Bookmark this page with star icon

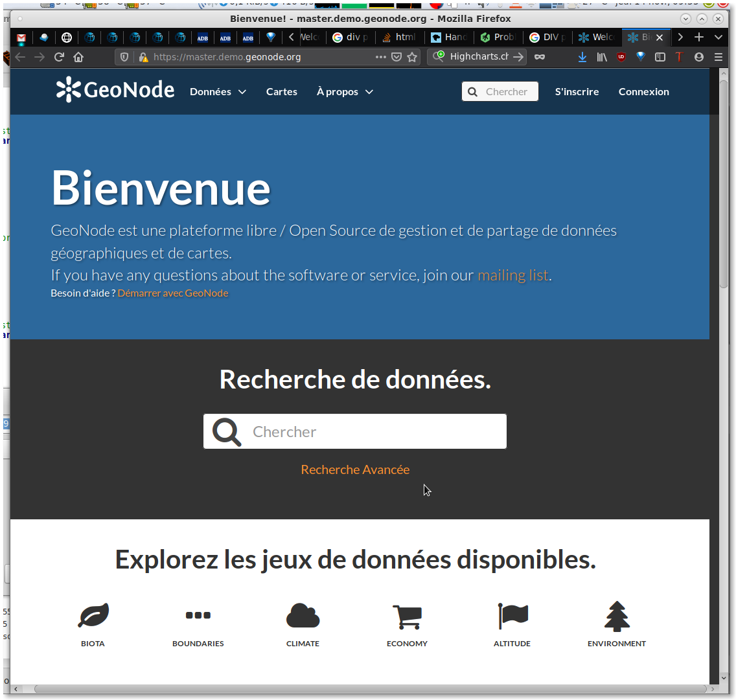[x=412, y=57]
